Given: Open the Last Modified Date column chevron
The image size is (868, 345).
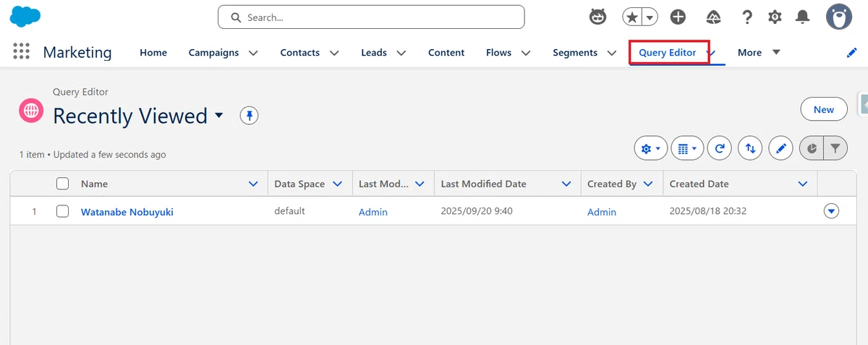Looking at the screenshot, I should pyautogui.click(x=566, y=184).
